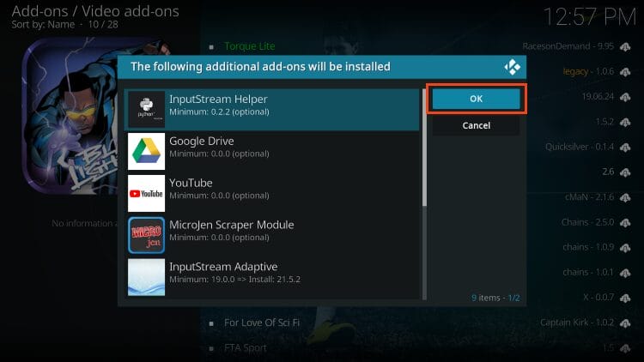Click the cloud download icon beside RacesonDemand
The width and height of the screenshot is (644, 362).
pyautogui.click(x=625, y=47)
